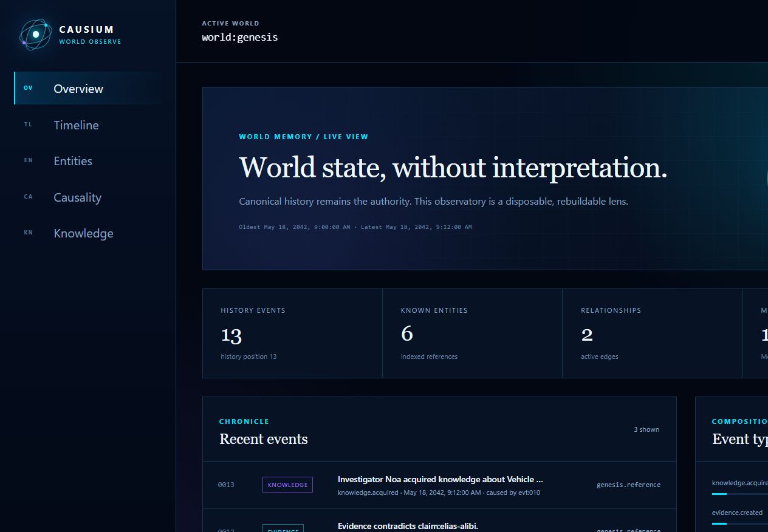Click the TL abbreviation badge beside Timeline

click(28, 124)
